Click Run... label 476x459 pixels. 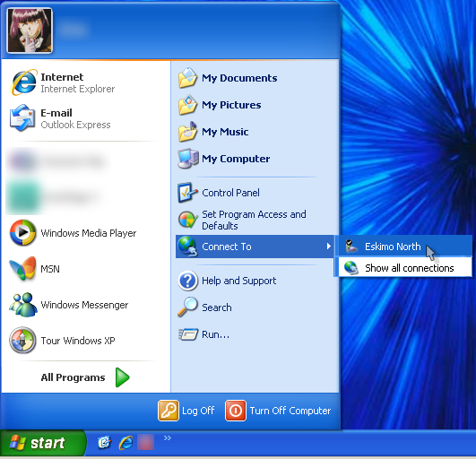point(215,334)
